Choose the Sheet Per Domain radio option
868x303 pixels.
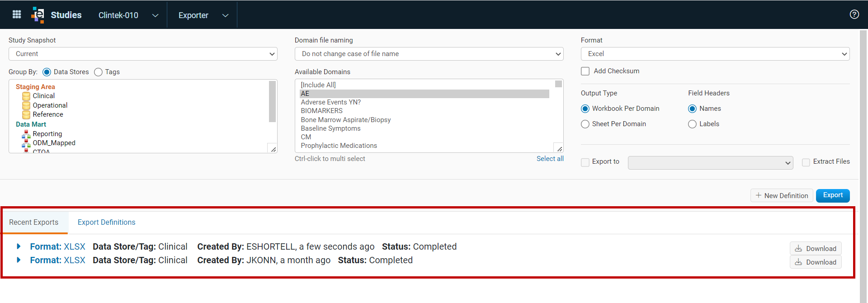click(x=585, y=124)
